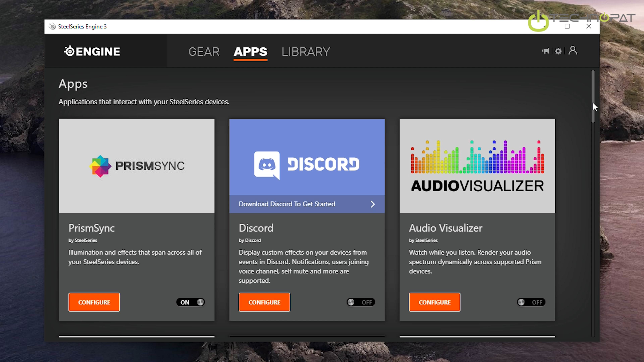Viewport: 644px width, 362px height.
Task: Click Download Discord To Get Started link
Action: pos(287,204)
